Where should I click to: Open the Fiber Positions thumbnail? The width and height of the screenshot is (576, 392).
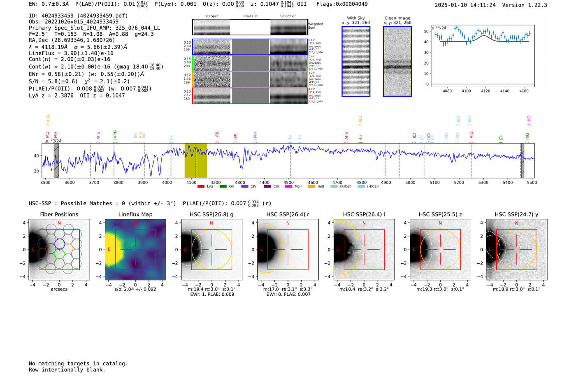[x=59, y=249]
